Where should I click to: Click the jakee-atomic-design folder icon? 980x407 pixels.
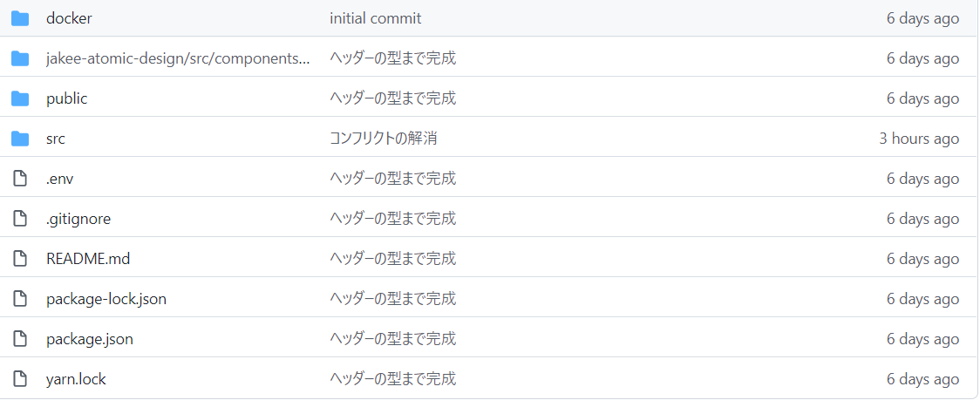(20, 58)
